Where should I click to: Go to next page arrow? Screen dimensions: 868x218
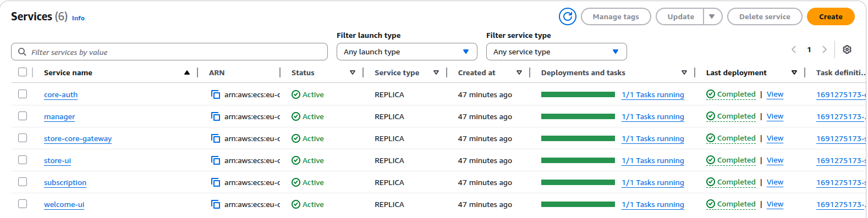pos(825,49)
